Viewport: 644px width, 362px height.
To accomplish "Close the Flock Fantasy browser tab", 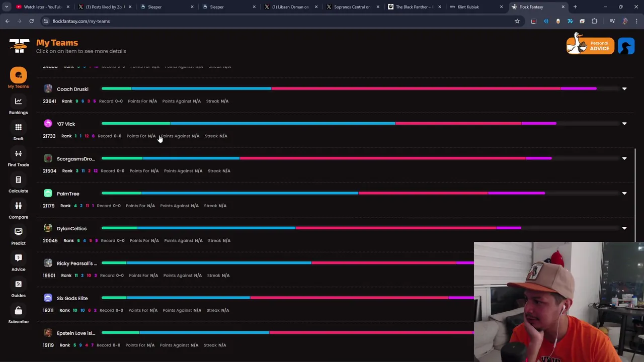I will tap(563, 7).
